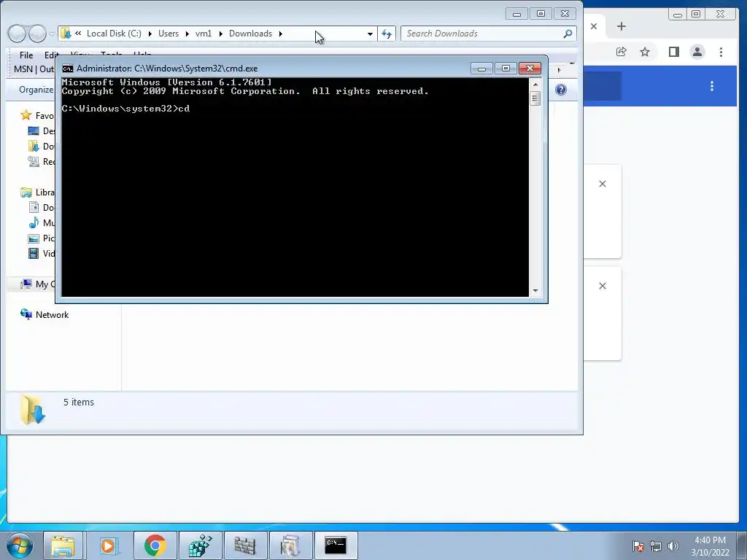Screen dimensions: 747x560
Task: Click the cmd window scroll down arrow
Action: (x=535, y=290)
